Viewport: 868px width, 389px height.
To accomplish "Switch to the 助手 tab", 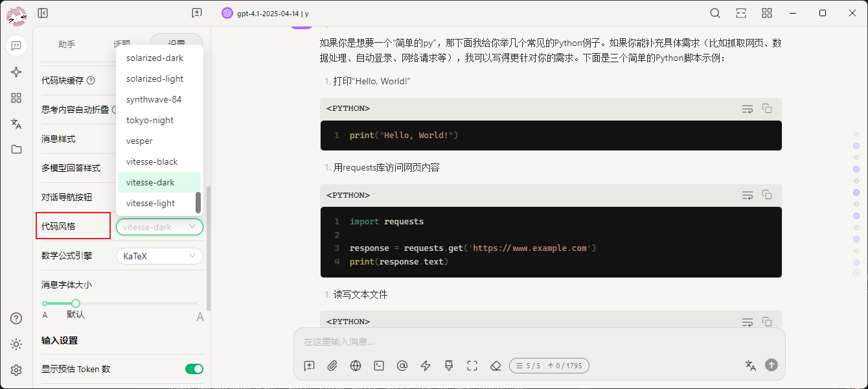I will tap(67, 44).
